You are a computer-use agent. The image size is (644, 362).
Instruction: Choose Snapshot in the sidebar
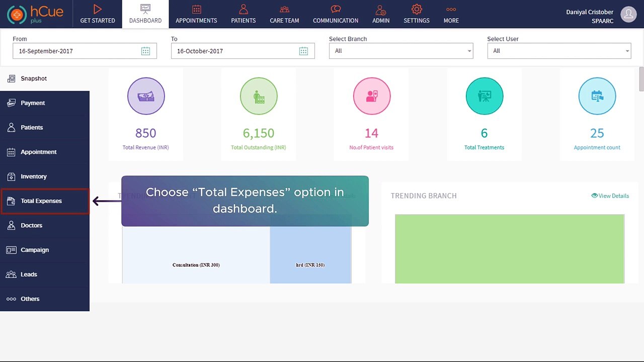[45, 78]
